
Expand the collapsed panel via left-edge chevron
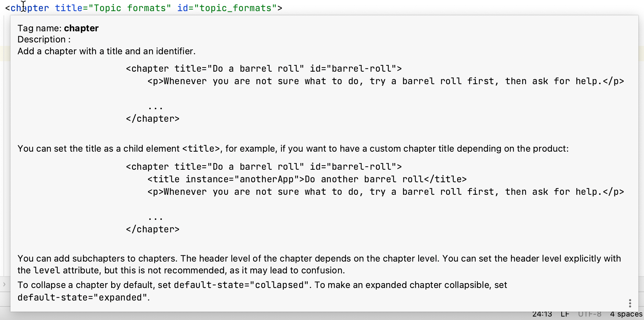tap(4, 284)
